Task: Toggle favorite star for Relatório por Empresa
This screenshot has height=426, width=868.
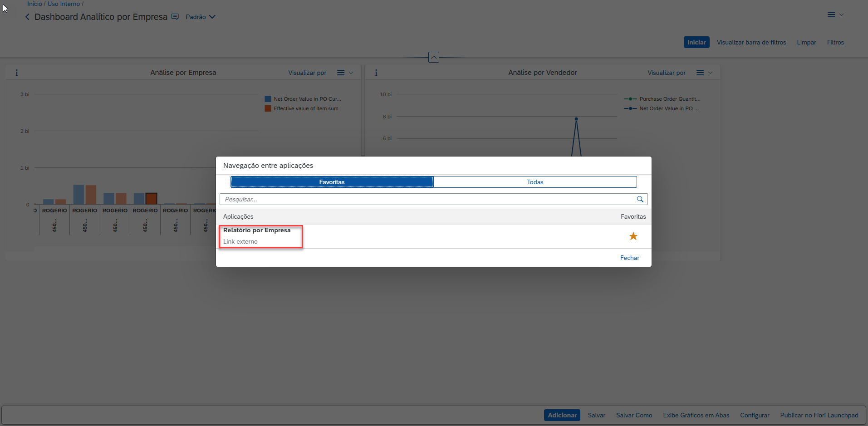Action: coord(633,236)
